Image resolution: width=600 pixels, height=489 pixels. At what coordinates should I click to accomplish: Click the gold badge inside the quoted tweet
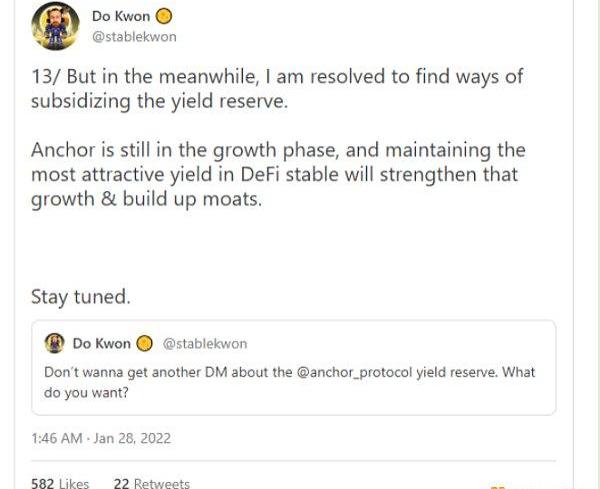point(144,344)
